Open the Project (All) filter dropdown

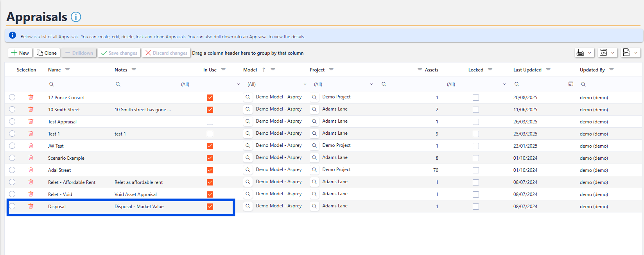pos(371,84)
